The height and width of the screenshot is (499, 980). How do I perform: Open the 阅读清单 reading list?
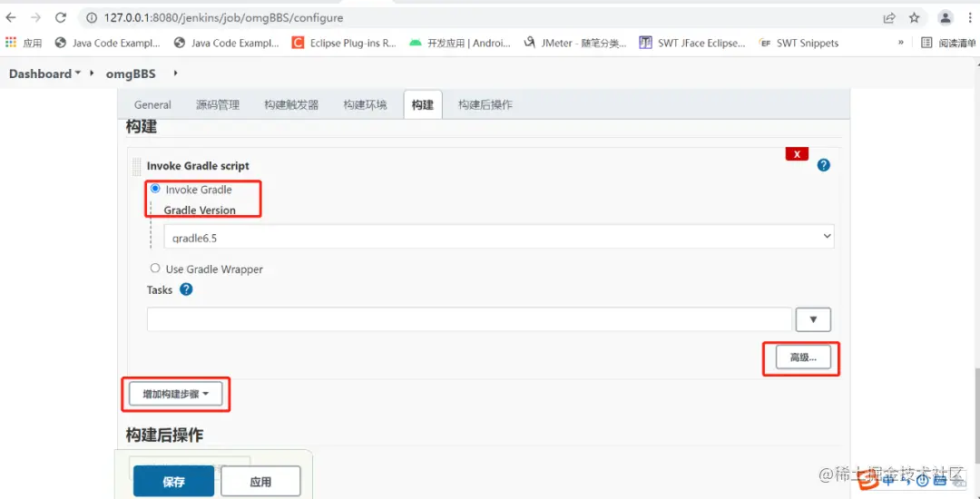949,43
